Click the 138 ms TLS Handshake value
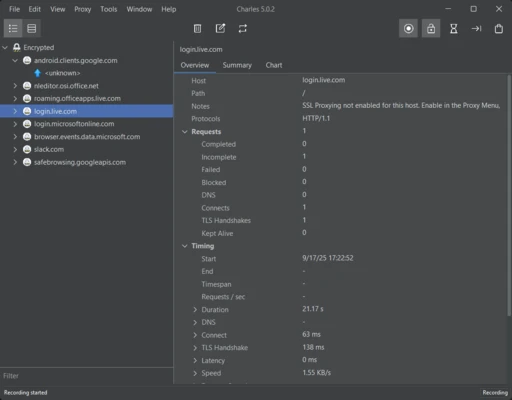The image size is (512, 400). [313, 347]
